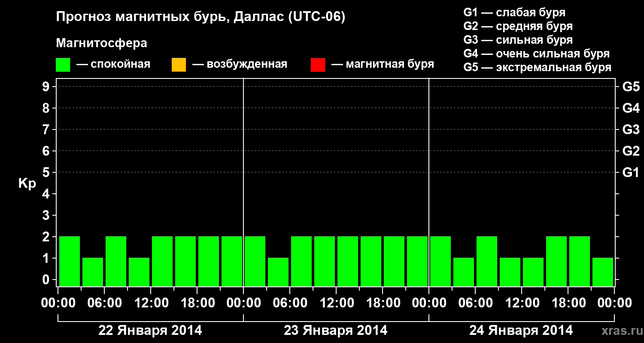Select the chart title 'Прогноз магнитных бурь, Даллас (UTC-06)'
Screen dimensions: 644x343
[x=201, y=17]
